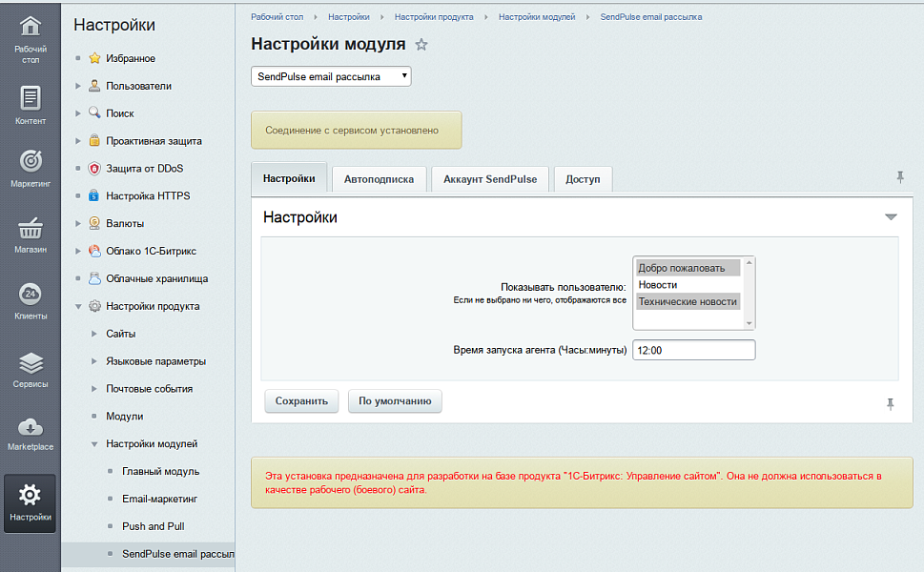Viewport: 924px width, 572px height.
Task: Open the Контент section icon
Action: 31,98
